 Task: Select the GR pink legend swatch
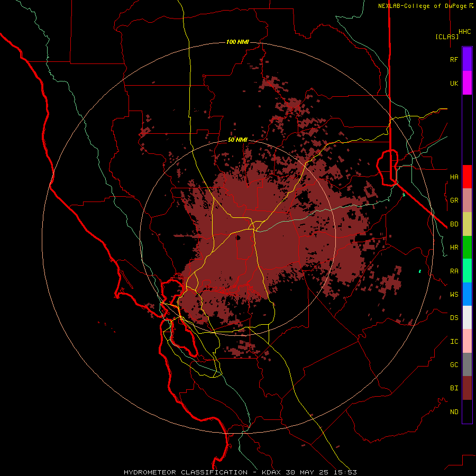click(467, 200)
